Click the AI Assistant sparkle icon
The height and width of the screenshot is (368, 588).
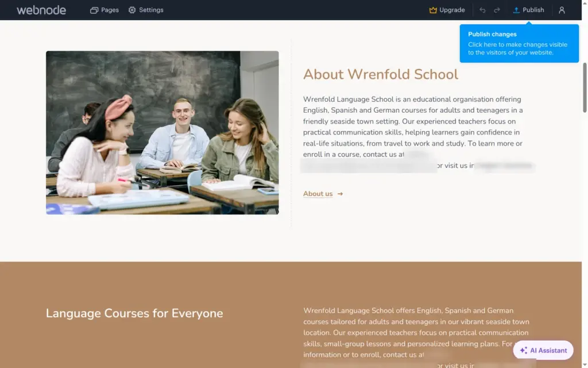coord(524,350)
